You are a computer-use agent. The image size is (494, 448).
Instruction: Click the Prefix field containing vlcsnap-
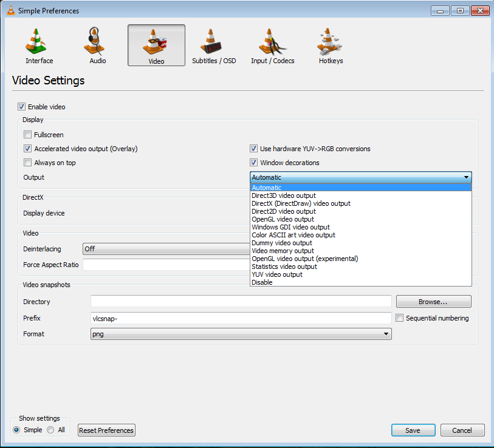tap(241, 318)
